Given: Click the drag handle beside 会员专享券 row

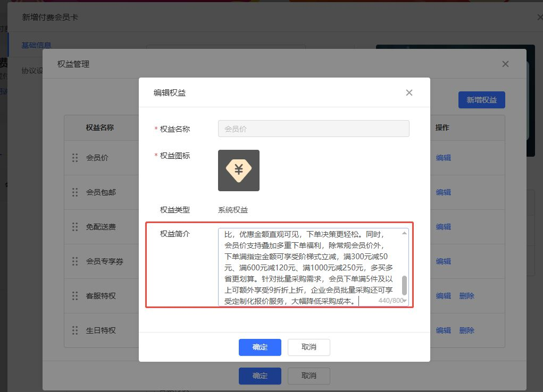Looking at the screenshot, I should 75,261.
